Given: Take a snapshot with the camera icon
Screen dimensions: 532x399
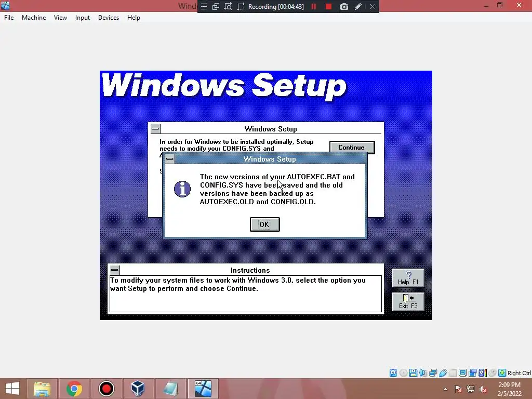Looking at the screenshot, I should tap(344, 6).
